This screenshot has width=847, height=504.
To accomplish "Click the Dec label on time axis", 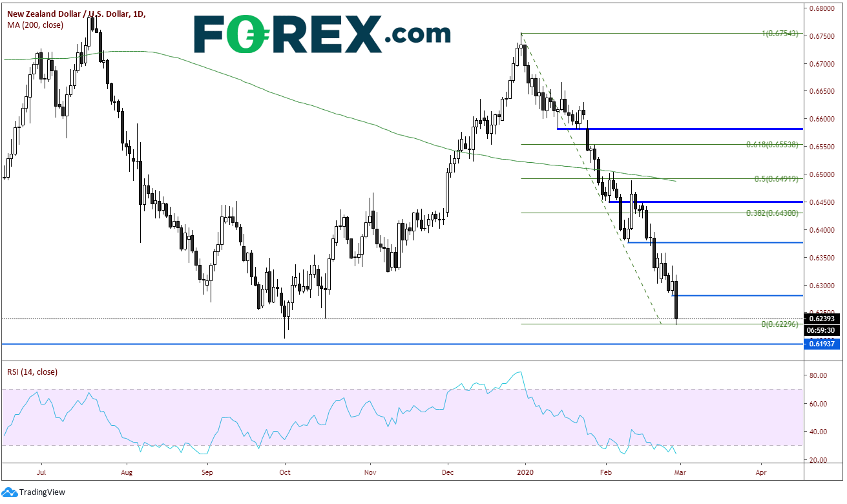I will click(x=448, y=472).
